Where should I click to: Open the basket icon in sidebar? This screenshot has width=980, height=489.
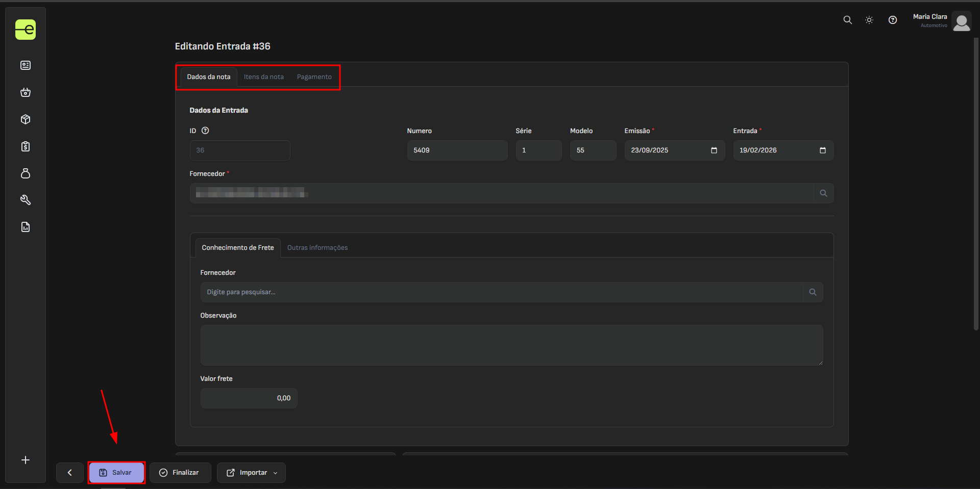26,92
